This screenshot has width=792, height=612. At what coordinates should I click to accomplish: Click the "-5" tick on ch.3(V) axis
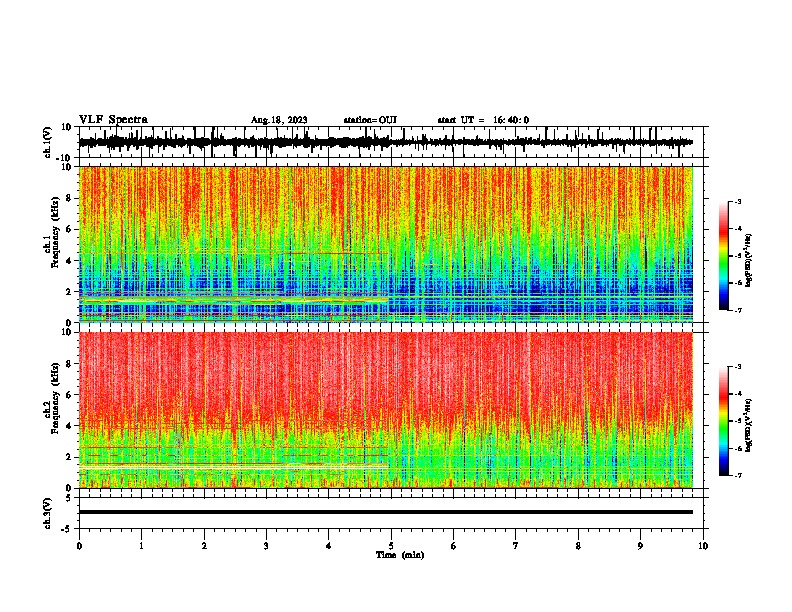tap(67, 529)
